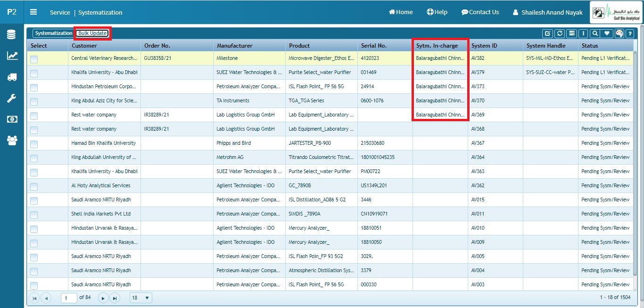
Task: Click the stacked list layout toolbar icon
Action: 571,33
